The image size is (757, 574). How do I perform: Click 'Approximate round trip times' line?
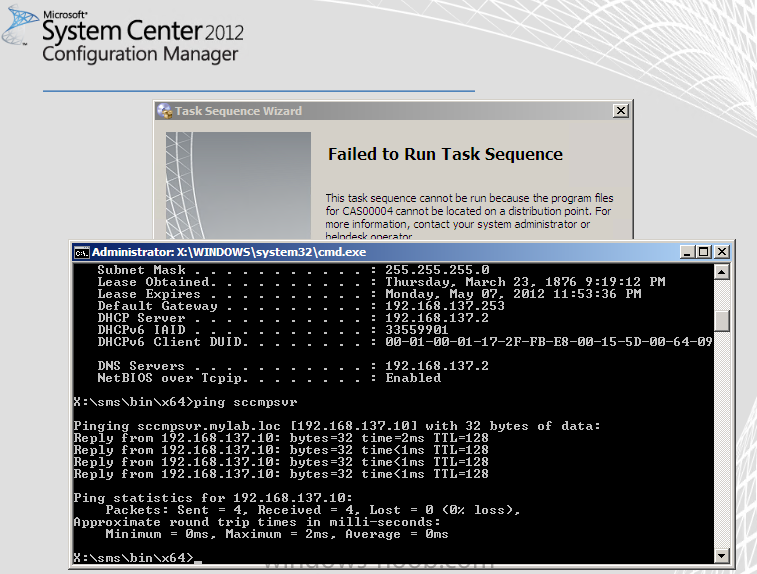click(257, 522)
